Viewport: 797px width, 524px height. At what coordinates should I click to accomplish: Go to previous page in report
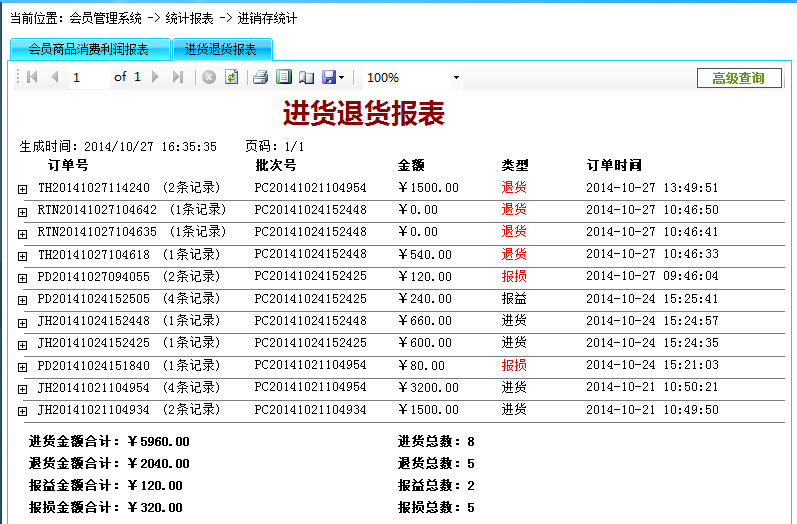[54, 77]
